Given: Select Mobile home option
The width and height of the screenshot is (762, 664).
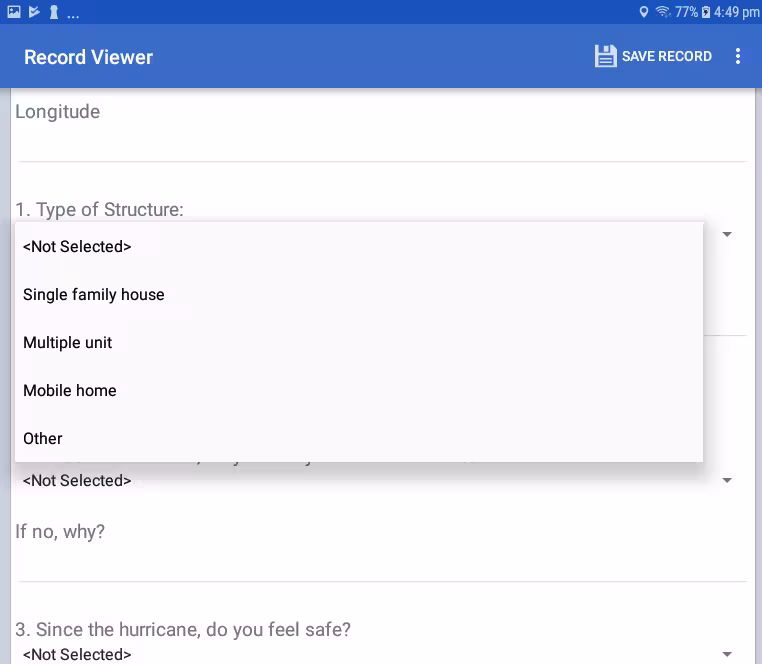Looking at the screenshot, I should point(359,390).
